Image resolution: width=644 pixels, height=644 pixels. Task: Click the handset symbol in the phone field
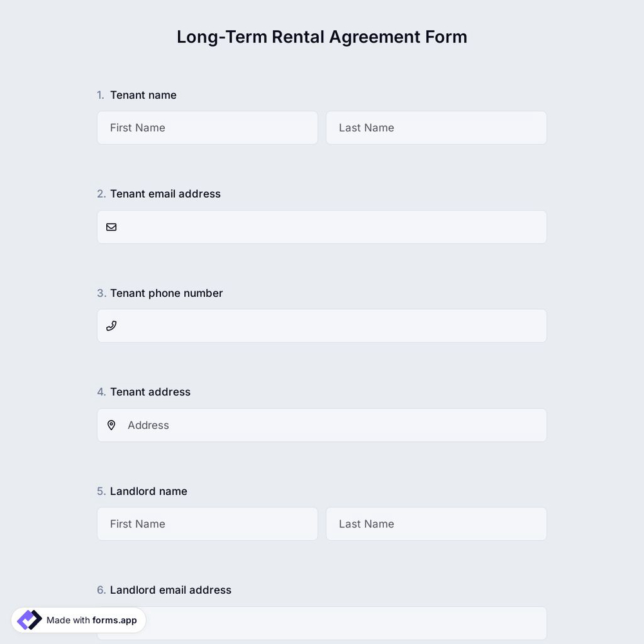(x=111, y=325)
